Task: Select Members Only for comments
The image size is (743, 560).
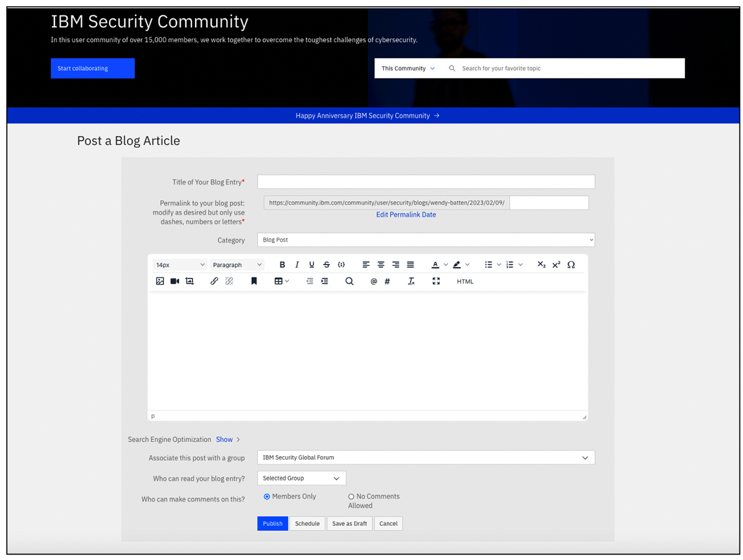Action: pos(267,496)
